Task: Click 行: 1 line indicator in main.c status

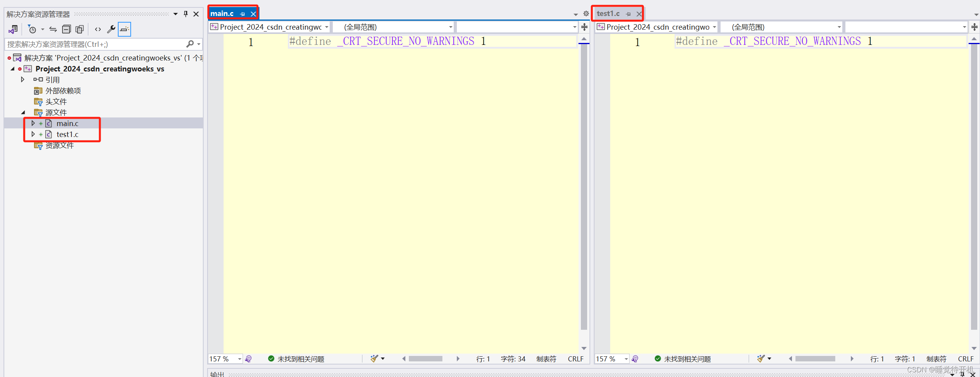Action: point(483,359)
